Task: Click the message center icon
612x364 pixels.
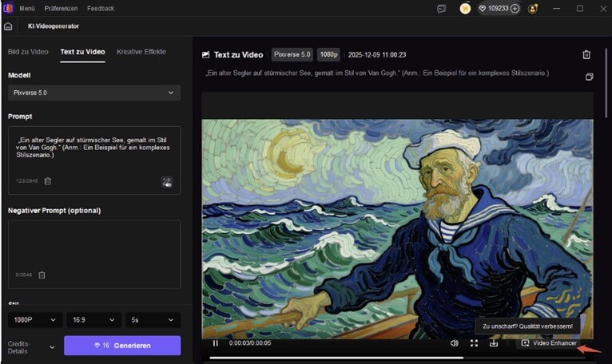Action: pos(442,9)
